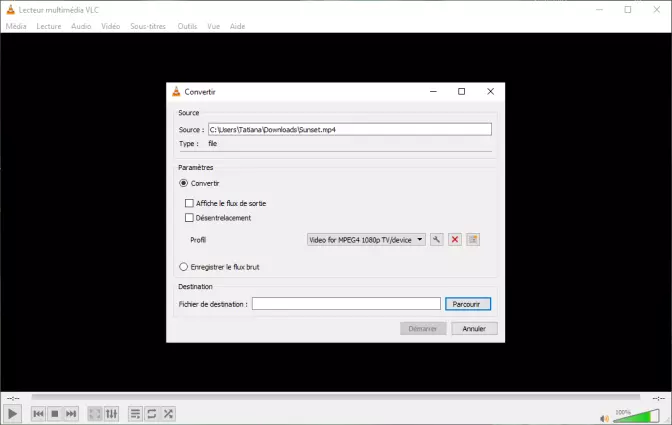Click the Démarrer button
672x425 pixels.
[x=423, y=329]
